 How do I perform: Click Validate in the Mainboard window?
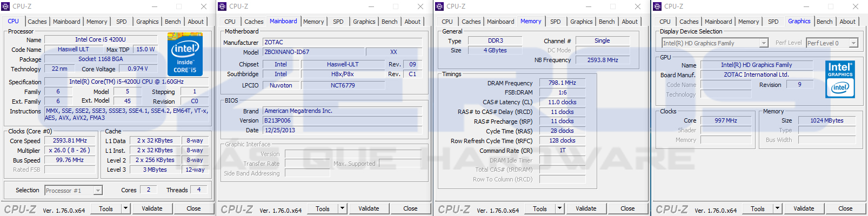369,208
